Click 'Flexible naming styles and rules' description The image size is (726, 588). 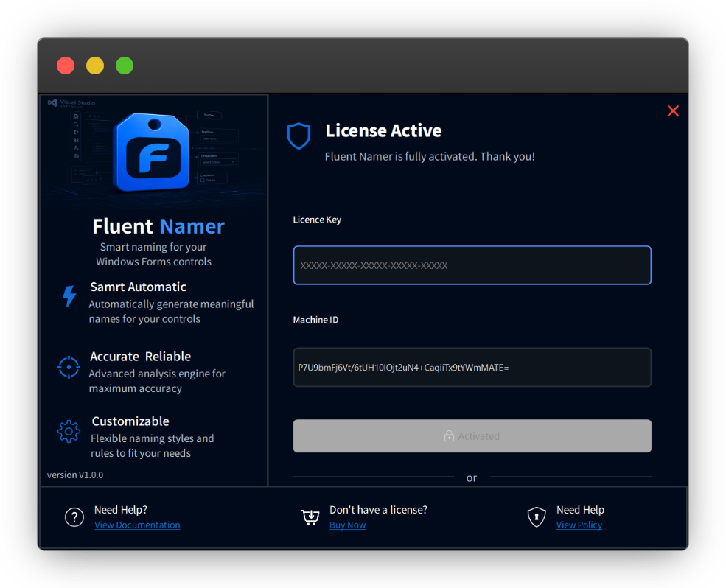[x=152, y=445]
